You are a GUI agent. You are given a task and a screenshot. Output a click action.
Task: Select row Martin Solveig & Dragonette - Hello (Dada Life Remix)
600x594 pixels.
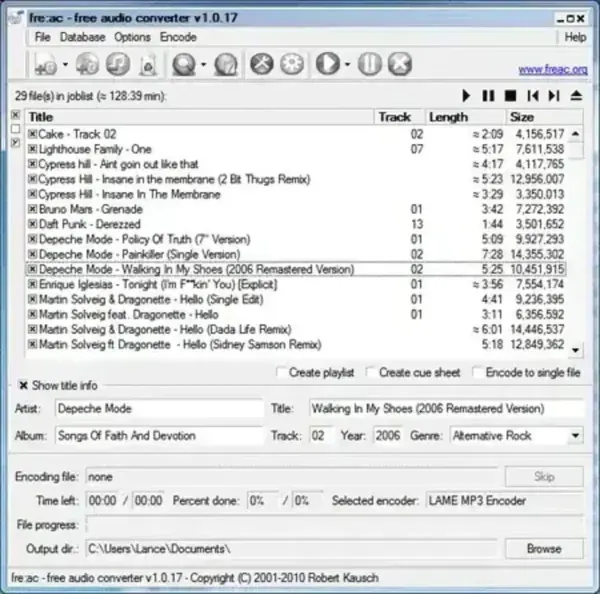point(296,329)
